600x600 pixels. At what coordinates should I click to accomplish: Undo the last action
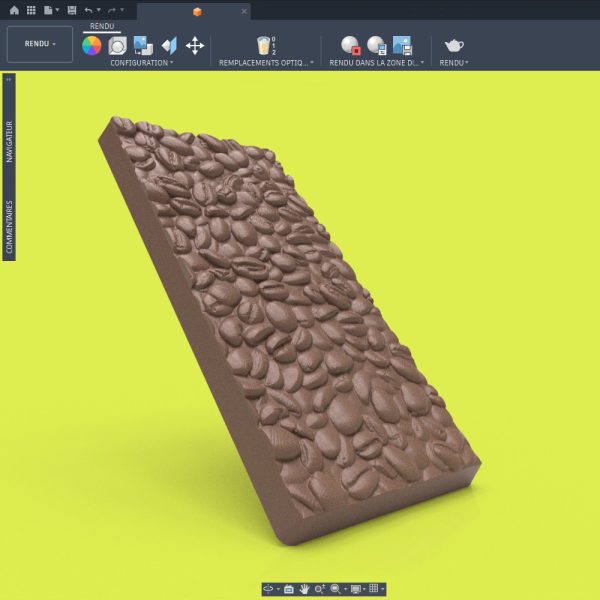[88, 10]
